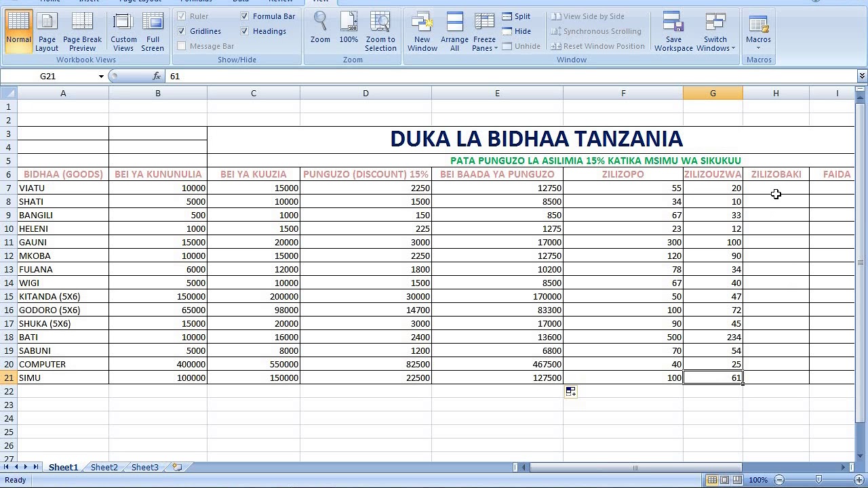Select column G header
This screenshot has width=868, height=488.
713,93
